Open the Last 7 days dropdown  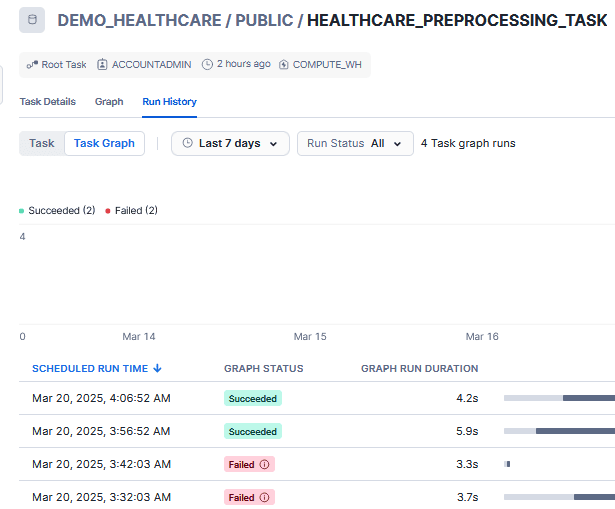pos(230,143)
